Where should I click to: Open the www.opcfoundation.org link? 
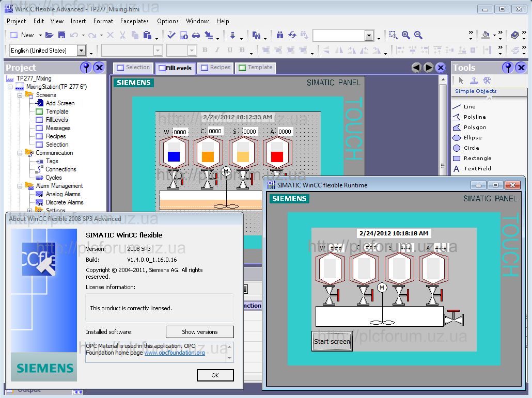click(x=174, y=353)
